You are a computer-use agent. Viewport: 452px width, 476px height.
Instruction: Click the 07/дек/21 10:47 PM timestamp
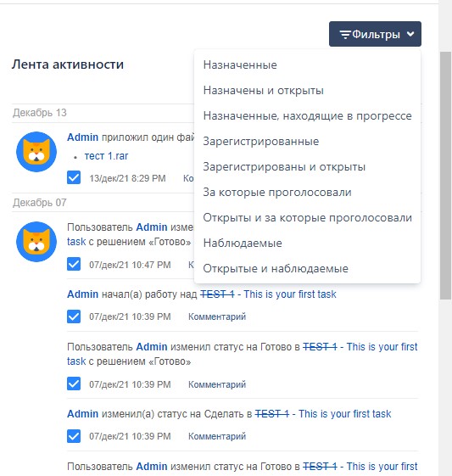point(130,265)
